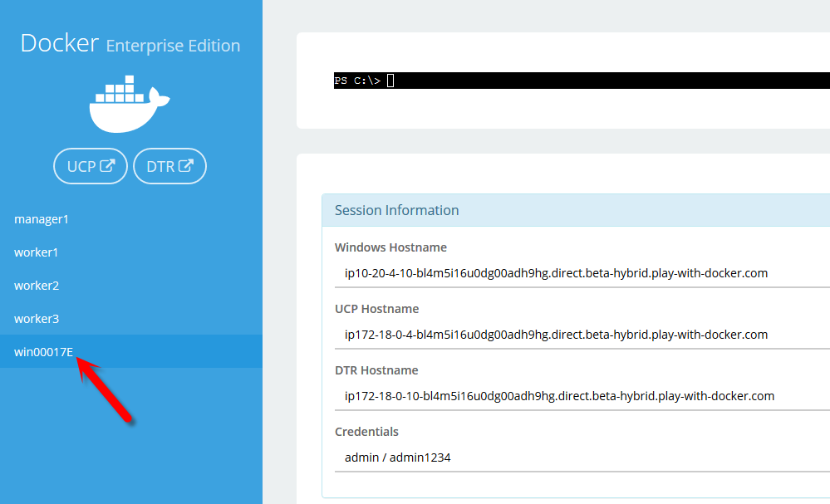Click the UCP Hostname label

[377, 309]
